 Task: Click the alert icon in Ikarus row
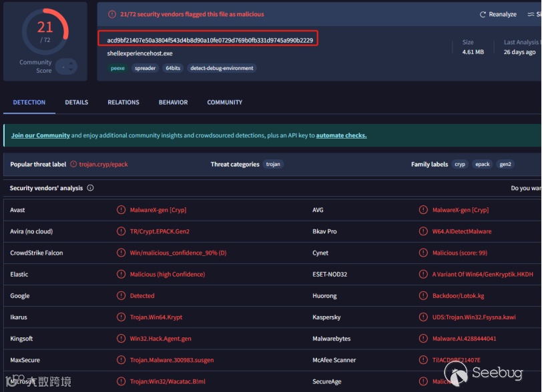point(121,317)
